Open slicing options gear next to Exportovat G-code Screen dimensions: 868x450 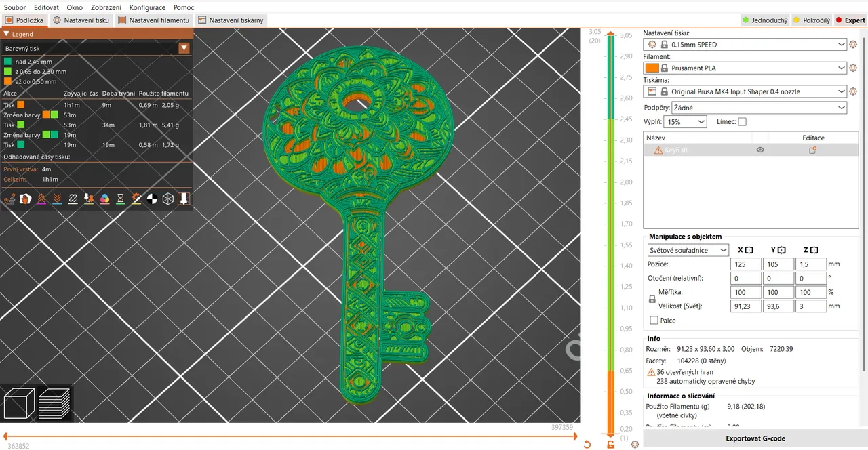tap(635, 445)
